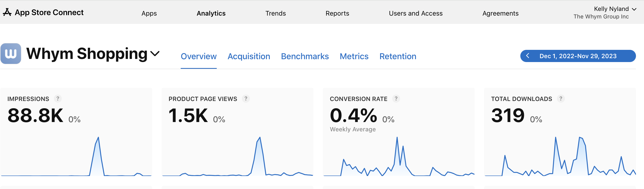Click the Impressions sparkline chart

[x=76, y=156]
